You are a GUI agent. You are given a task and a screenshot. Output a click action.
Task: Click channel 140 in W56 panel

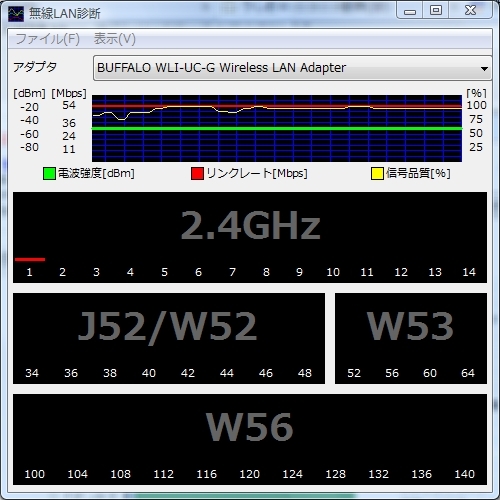tap(465, 474)
